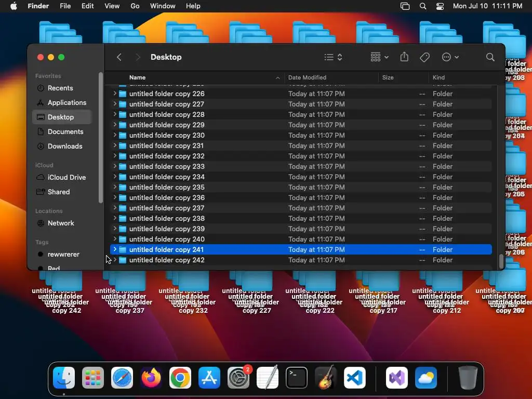Launch Firefox from the Dock
The height and width of the screenshot is (399, 532).
pos(151,378)
